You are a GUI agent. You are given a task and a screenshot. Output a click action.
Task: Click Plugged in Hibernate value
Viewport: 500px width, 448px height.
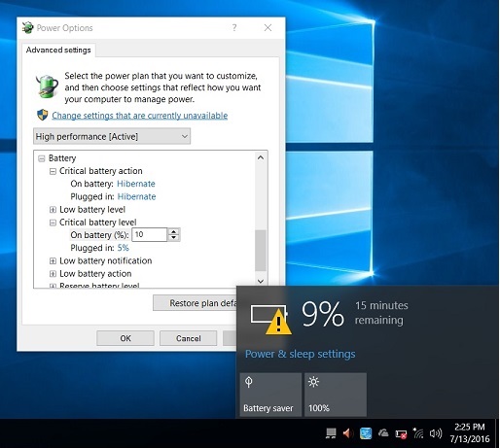136,196
